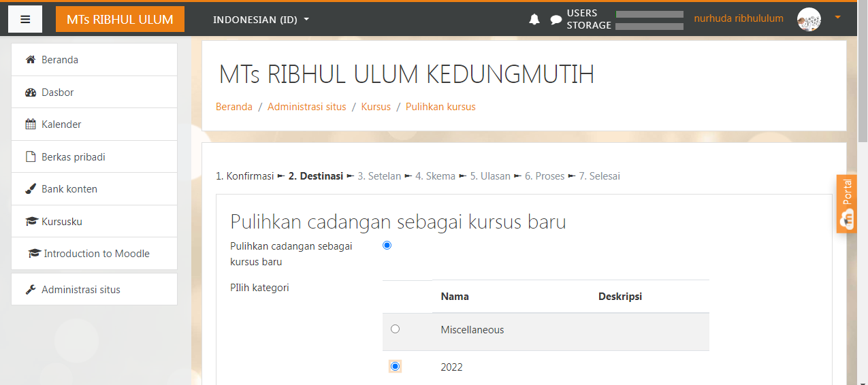Viewport: 868px width, 385px height.
Task: Click the dashboard gauge icon beside Dasbor
Action: 31,93
